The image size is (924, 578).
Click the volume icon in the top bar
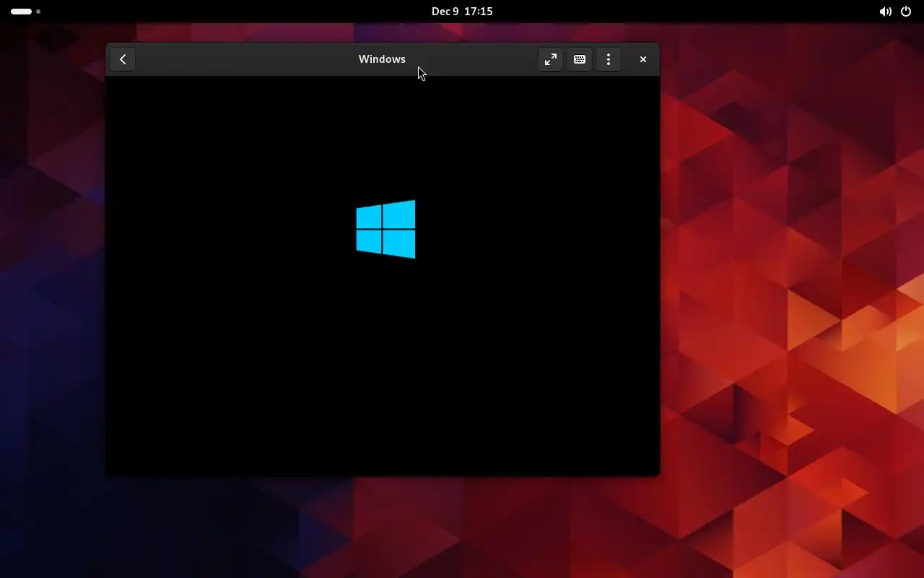point(885,12)
